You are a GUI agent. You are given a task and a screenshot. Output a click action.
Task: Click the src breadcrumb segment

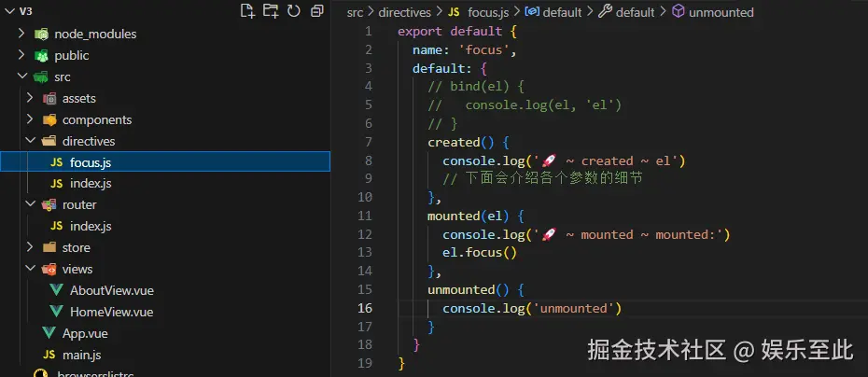coord(355,12)
